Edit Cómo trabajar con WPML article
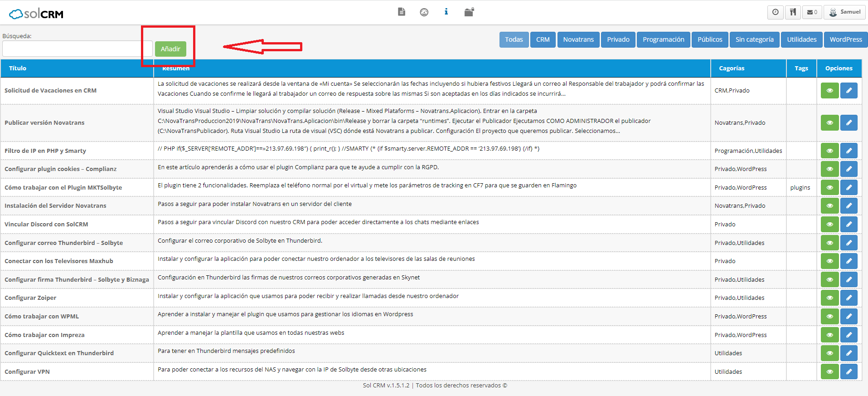This screenshot has width=868, height=396. click(x=849, y=316)
